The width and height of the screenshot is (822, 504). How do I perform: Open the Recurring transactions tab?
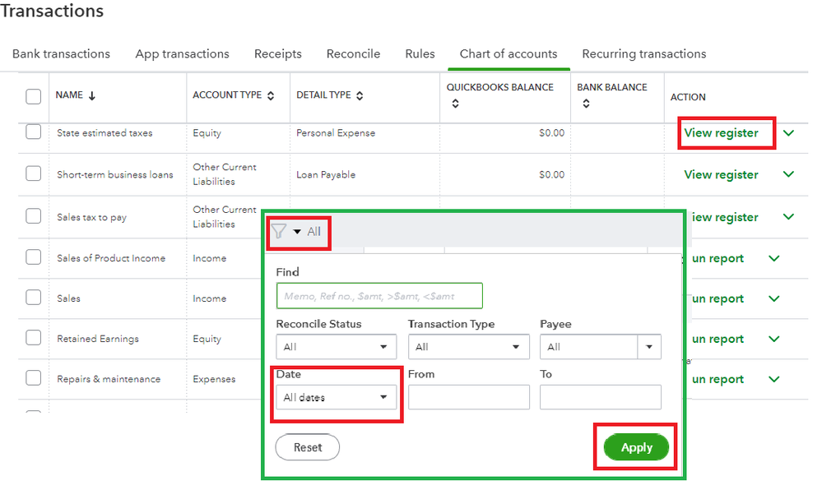point(643,54)
